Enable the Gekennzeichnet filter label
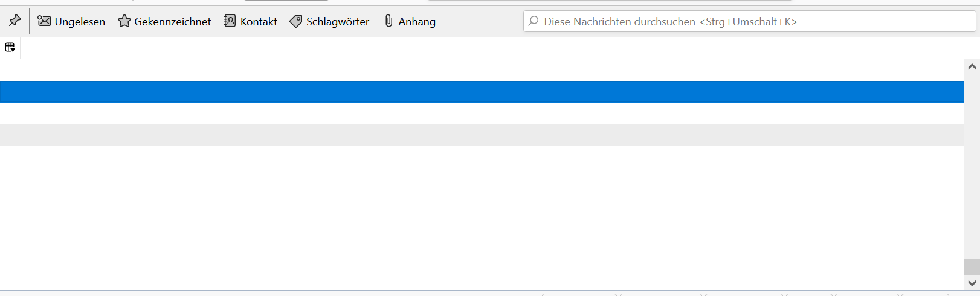Viewport: 980px width, 296px height. [x=173, y=22]
